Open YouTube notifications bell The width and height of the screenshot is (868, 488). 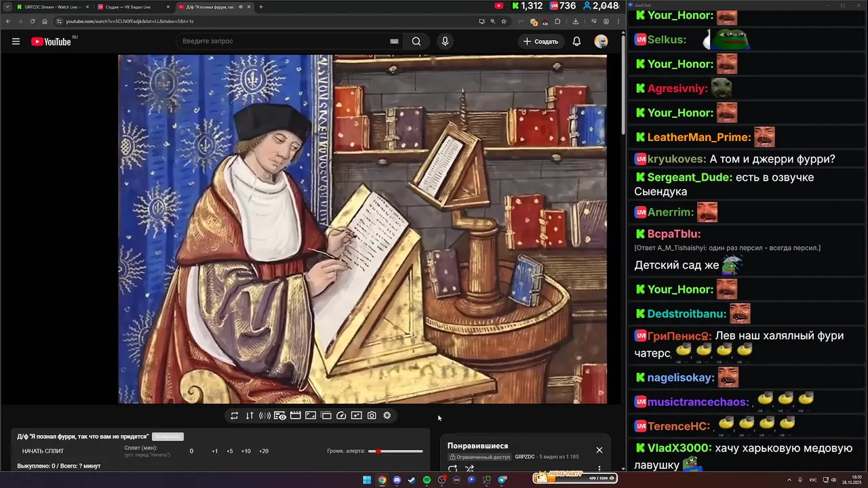click(576, 41)
